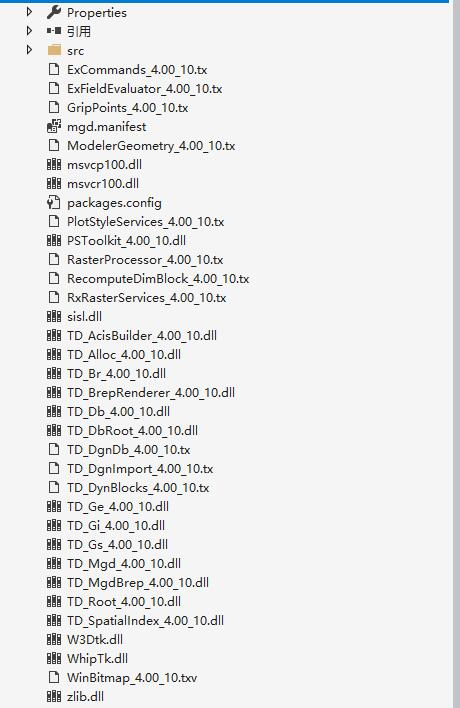Click the mgd.manifest file icon
460x708 pixels.
pyautogui.click(x=54, y=126)
